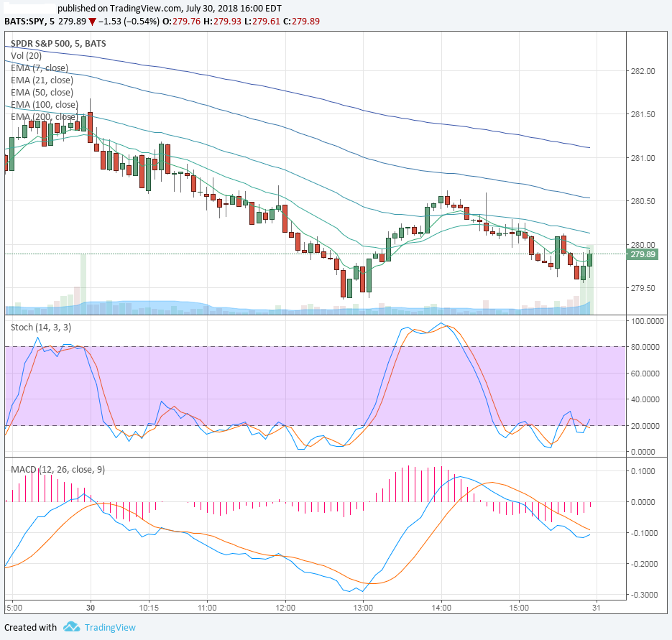Click the Created with text
672x640 pixels.
(30, 628)
